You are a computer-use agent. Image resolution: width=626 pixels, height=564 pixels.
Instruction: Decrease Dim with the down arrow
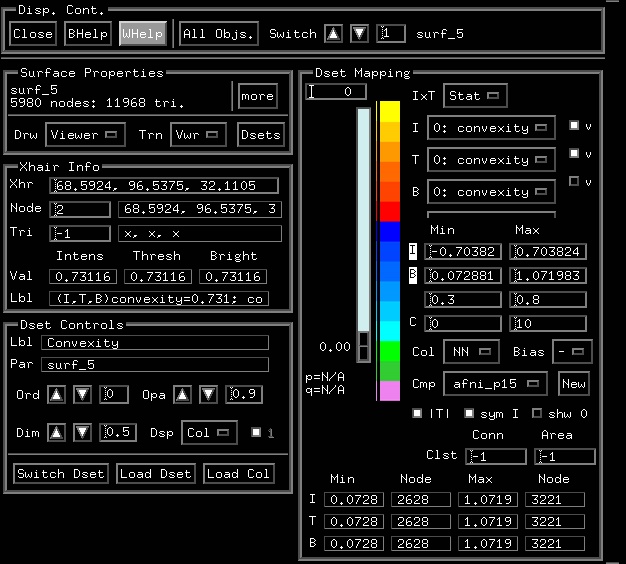(83, 432)
